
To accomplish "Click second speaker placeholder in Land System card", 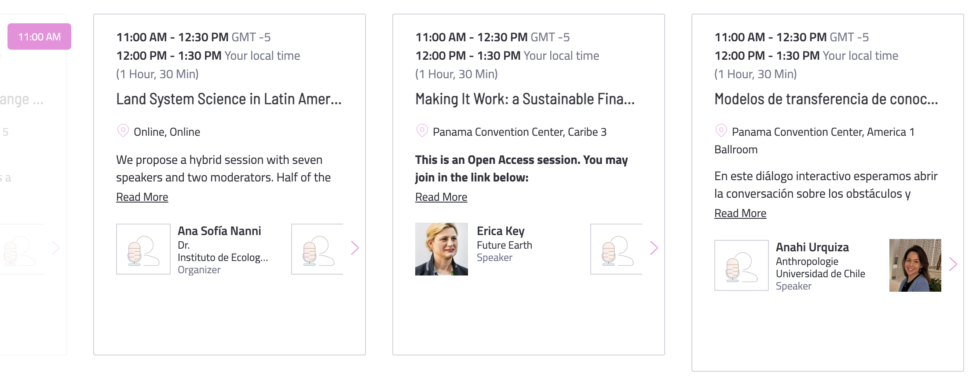I will click(x=317, y=249).
